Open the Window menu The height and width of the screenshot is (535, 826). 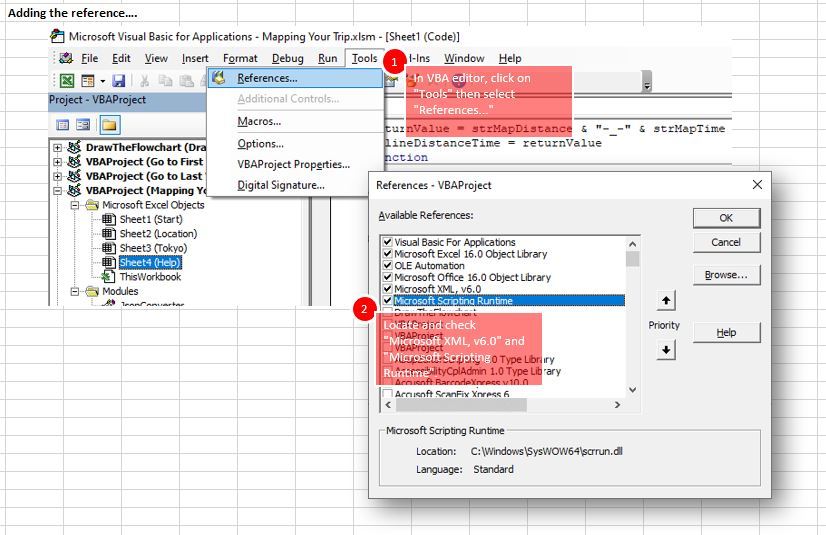pos(464,58)
